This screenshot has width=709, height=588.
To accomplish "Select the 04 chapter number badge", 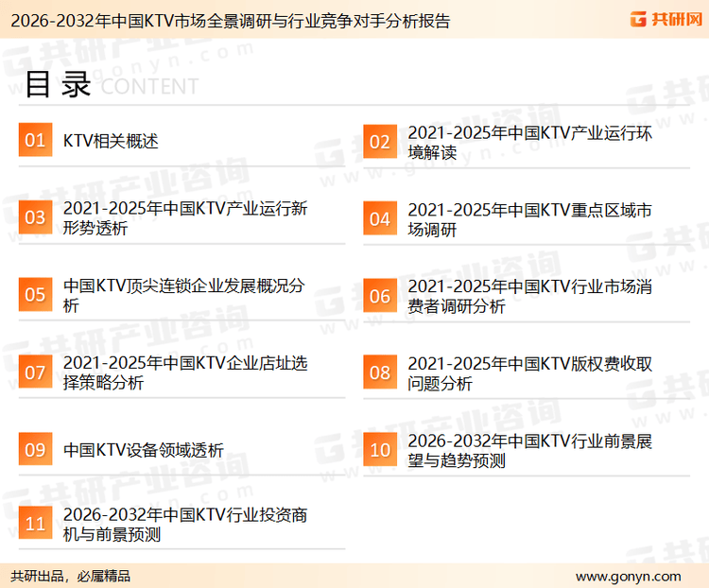I will tap(380, 219).
